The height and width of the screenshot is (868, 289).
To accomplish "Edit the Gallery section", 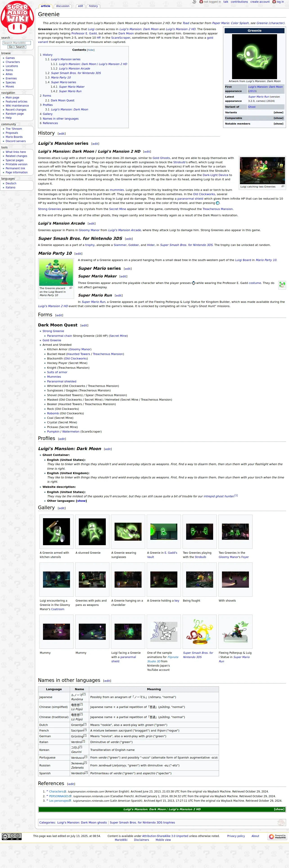I will pos(61,508).
